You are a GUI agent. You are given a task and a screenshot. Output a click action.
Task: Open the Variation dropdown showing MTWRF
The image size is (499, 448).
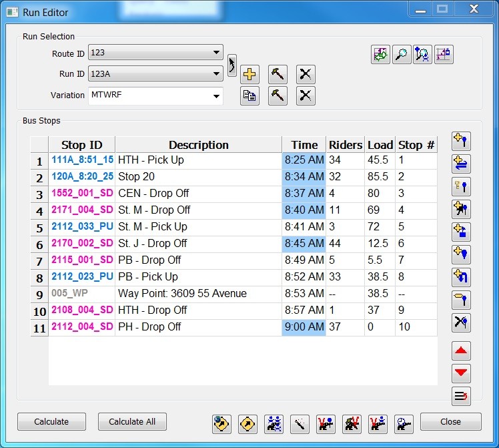click(x=155, y=95)
